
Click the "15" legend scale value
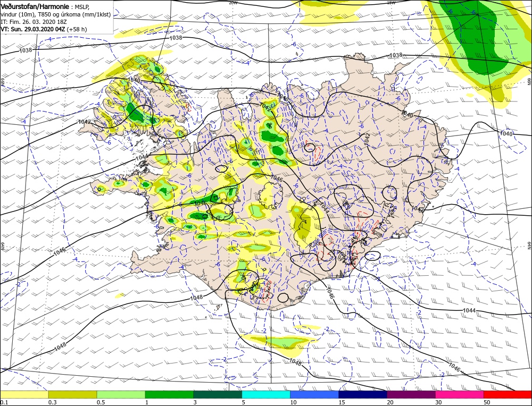pyautogui.click(x=342, y=402)
